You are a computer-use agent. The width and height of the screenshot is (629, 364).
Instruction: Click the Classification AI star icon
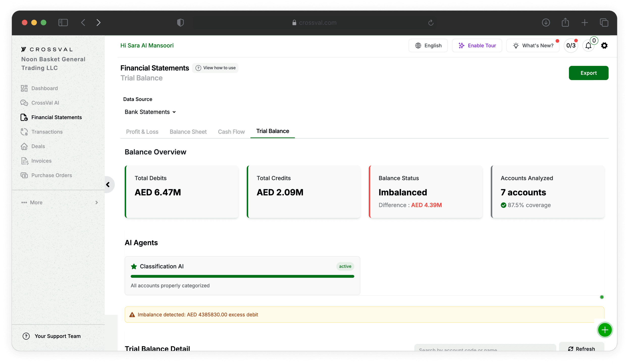coord(134,267)
